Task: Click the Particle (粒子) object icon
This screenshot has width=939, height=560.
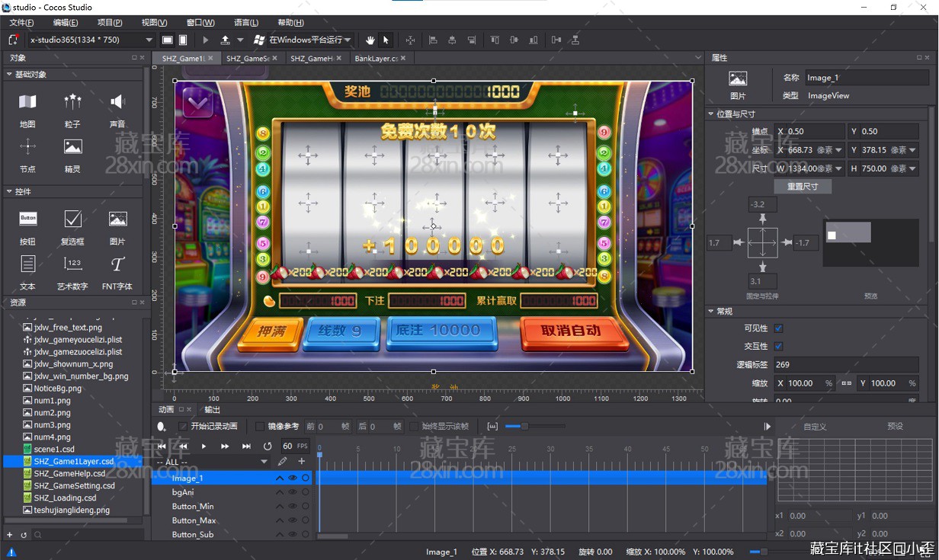Action: tap(72, 102)
